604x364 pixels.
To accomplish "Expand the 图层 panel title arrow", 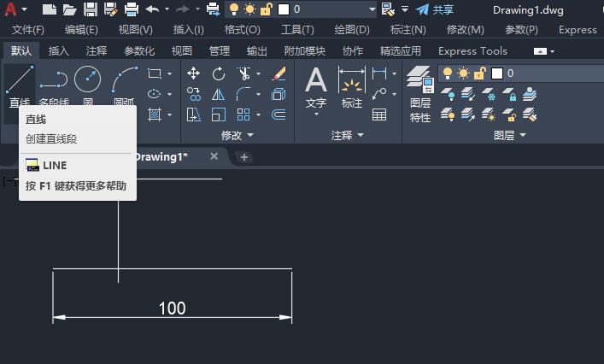I will (523, 135).
